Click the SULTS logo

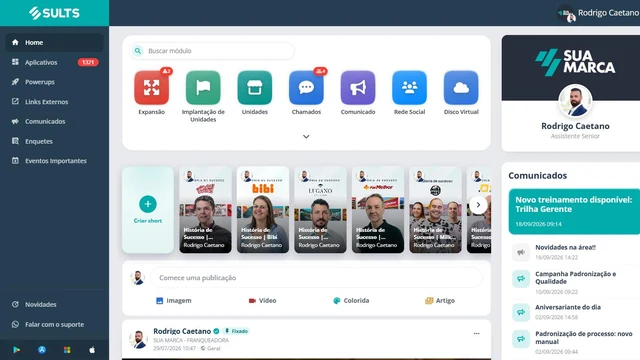pyautogui.click(x=54, y=13)
